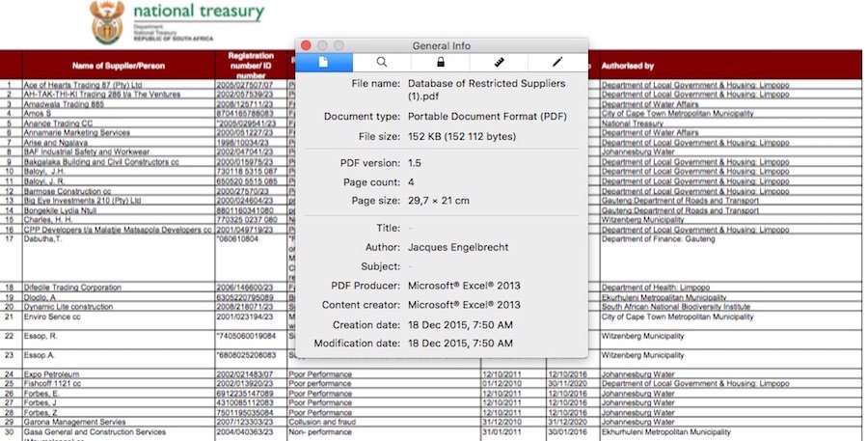Click registration number '2001/023194/23' for Enviro Sence
Screen dimensions: 868x441
[245, 317]
